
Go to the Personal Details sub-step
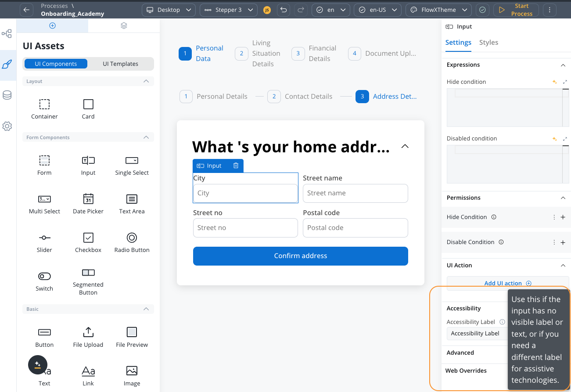[x=214, y=97]
